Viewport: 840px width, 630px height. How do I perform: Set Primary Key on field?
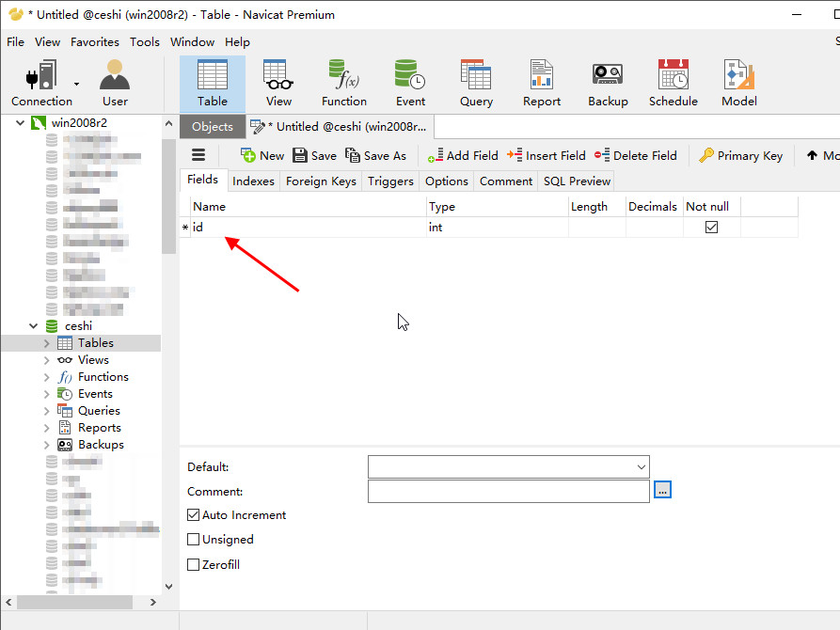pos(741,155)
